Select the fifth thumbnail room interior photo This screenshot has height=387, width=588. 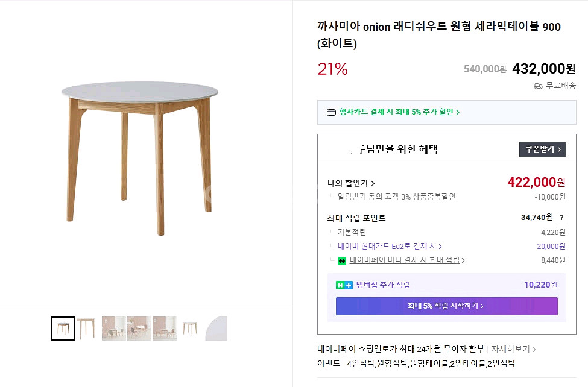164,329
